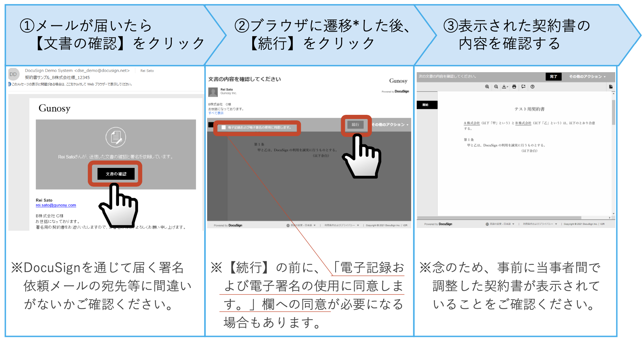
Task: Click the すべて表示 link
Action: pos(216,113)
